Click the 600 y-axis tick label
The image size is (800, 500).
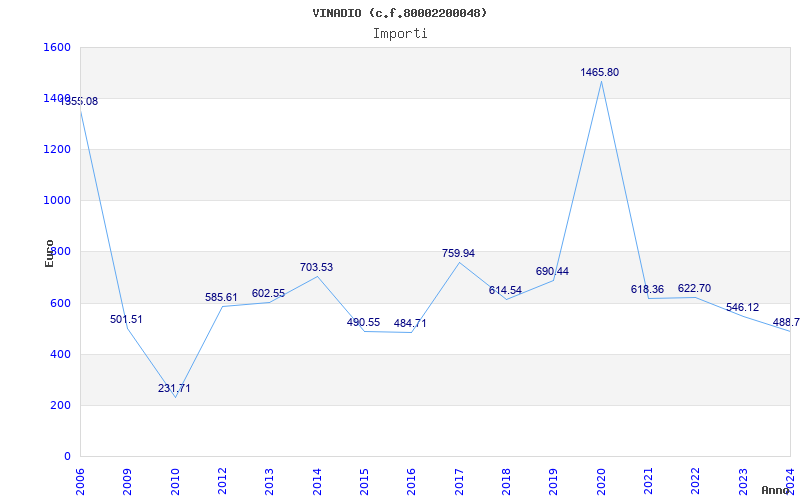pos(60,304)
